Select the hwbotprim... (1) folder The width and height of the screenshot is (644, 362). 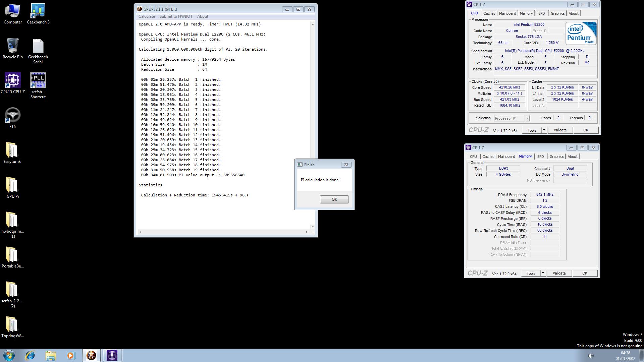coord(12,225)
